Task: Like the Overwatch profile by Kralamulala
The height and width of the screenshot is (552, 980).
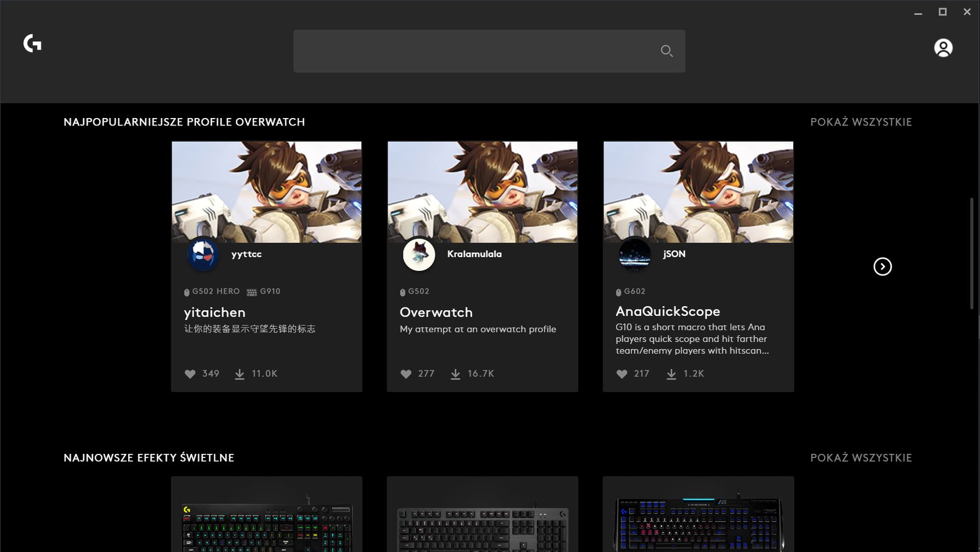Action: point(406,374)
